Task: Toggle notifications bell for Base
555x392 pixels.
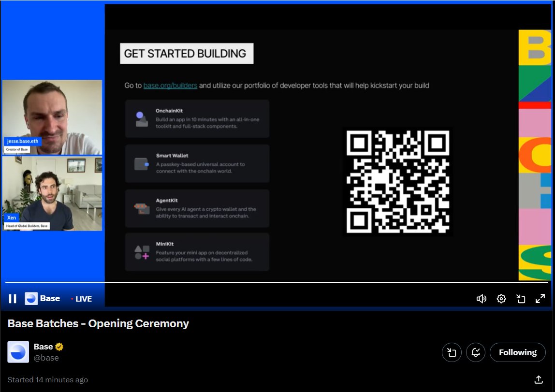Action: (x=476, y=352)
